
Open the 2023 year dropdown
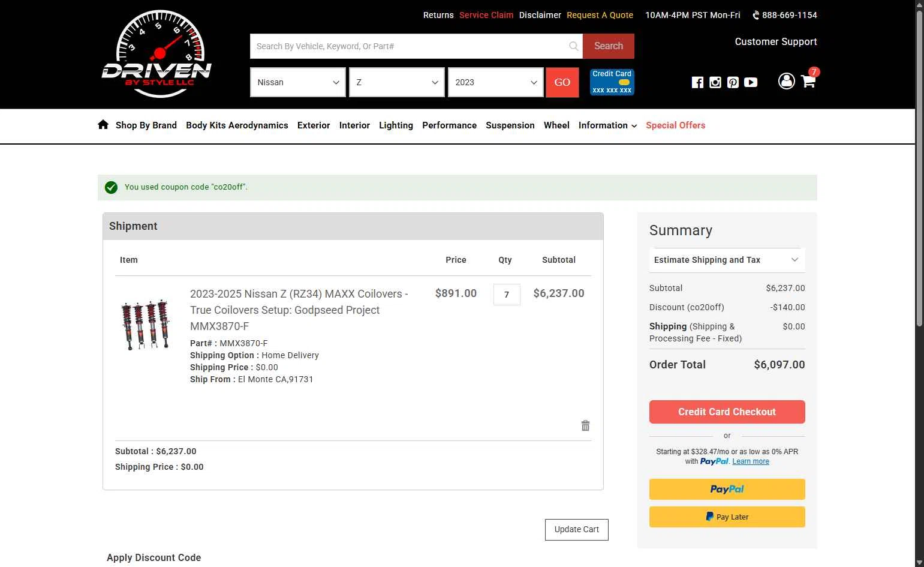click(x=496, y=82)
